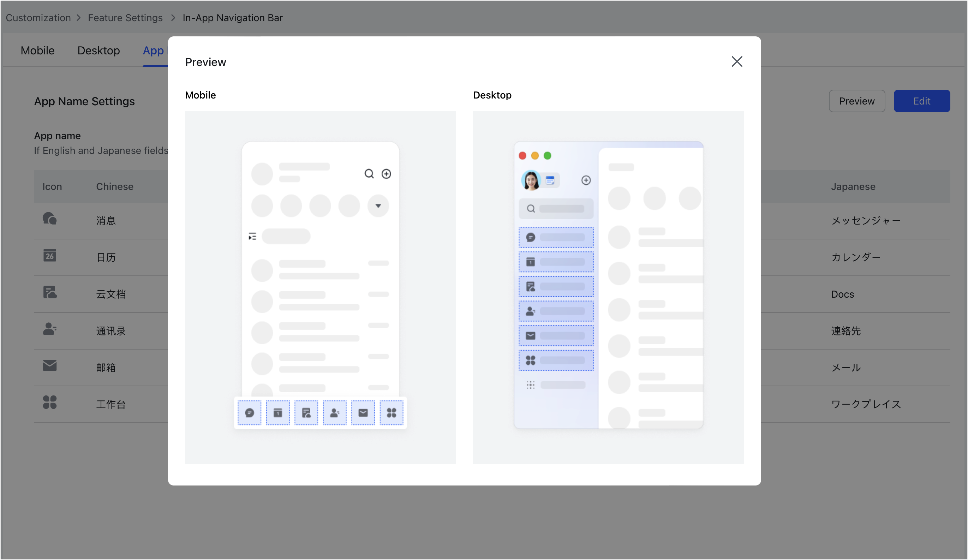Open the Feature Settings breadcrumb link
The width and height of the screenshot is (968, 560).
click(125, 18)
